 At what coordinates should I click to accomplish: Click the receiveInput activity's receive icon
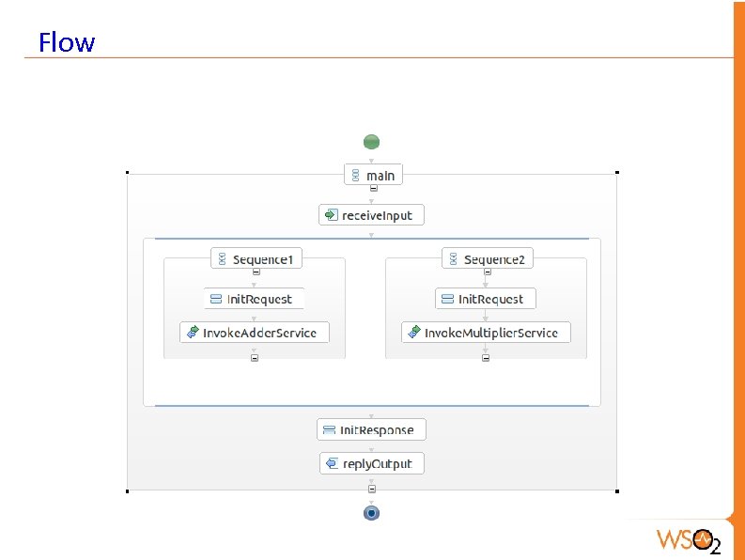coord(330,215)
